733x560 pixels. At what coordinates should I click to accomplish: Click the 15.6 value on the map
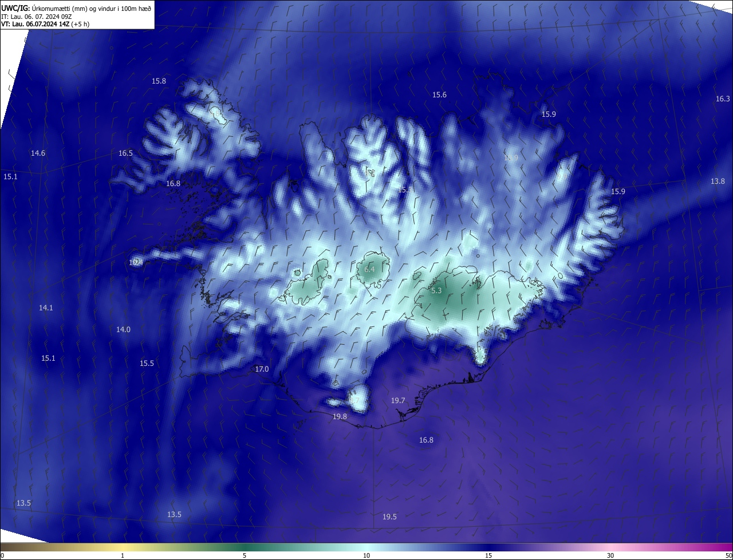439,94
